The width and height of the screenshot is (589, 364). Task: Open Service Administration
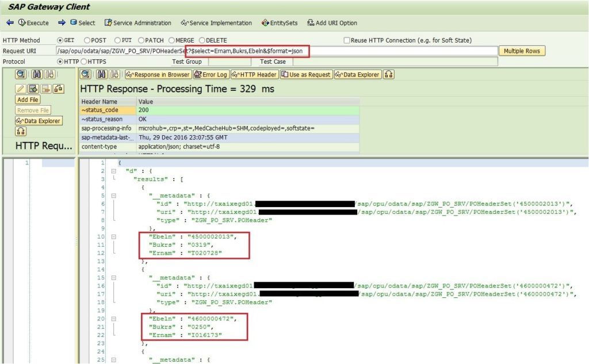click(138, 23)
